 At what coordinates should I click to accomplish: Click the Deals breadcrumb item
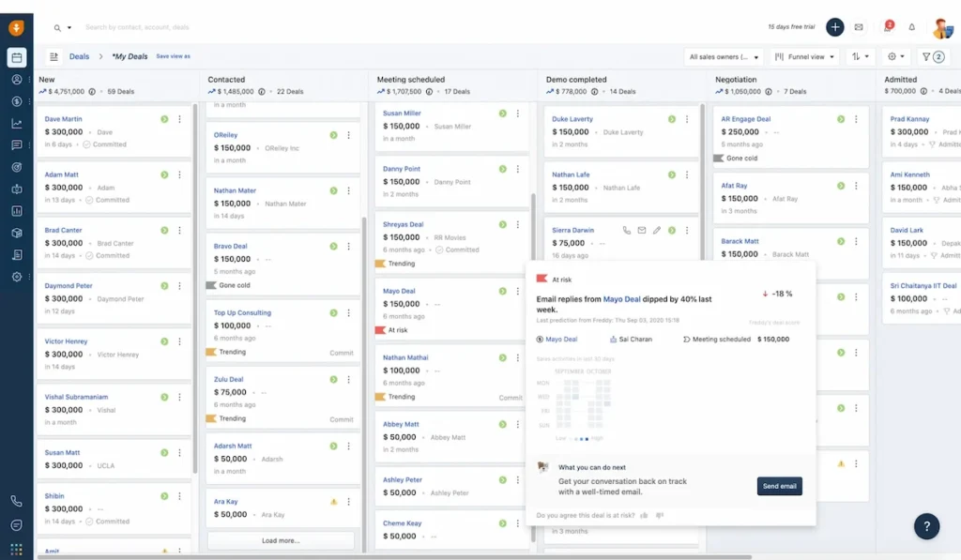80,56
